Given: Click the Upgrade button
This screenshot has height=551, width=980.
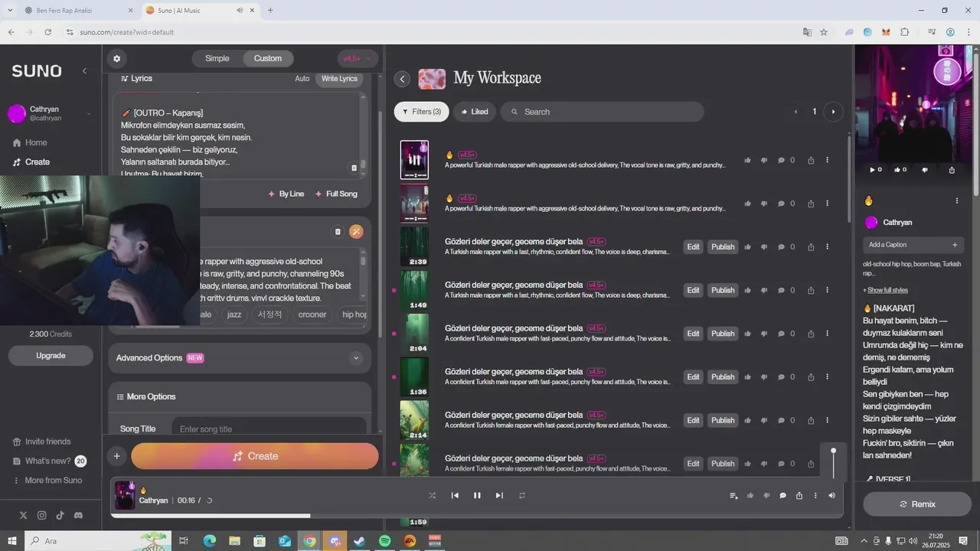Looking at the screenshot, I should click(x=51, y=356).
